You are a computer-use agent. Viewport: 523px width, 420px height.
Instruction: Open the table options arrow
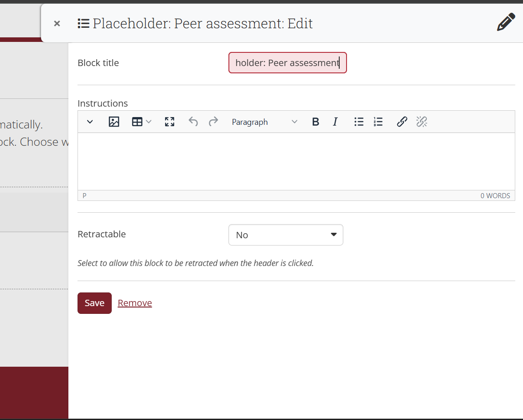[x=149, y=122]
